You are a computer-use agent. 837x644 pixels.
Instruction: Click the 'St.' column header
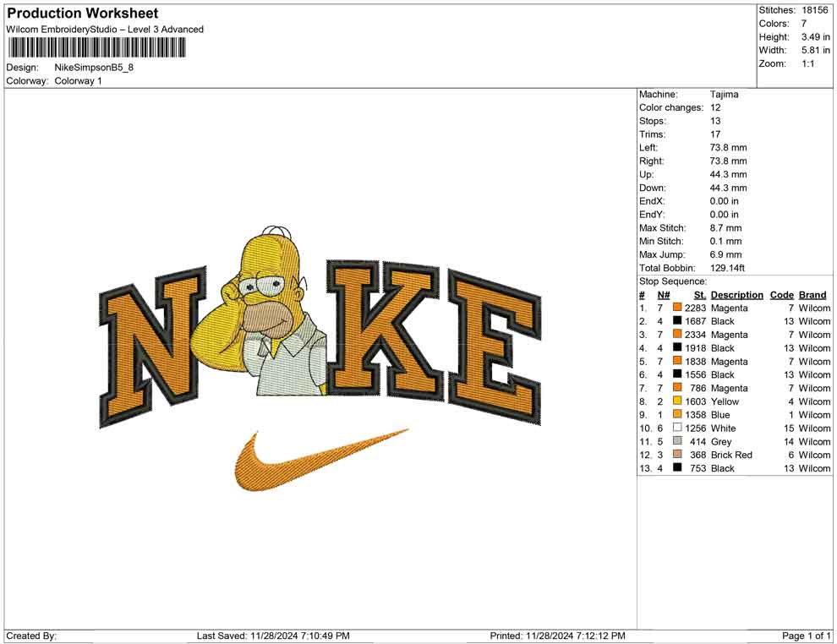click(700, 294)
